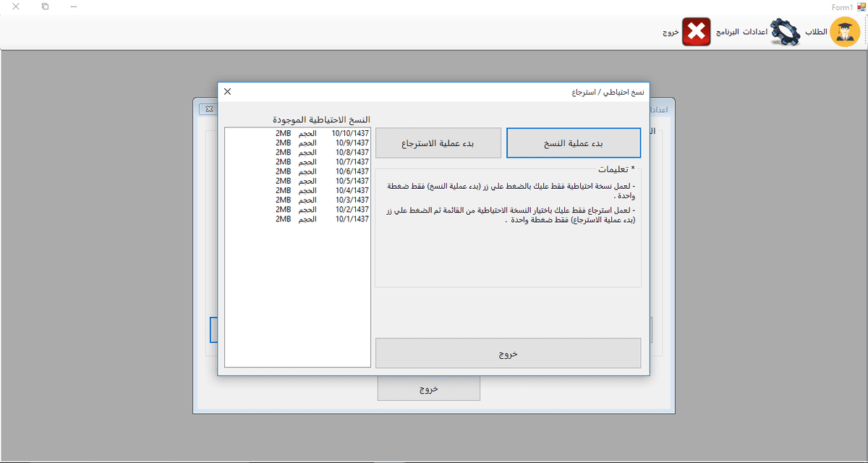868x463 pixels.
Task: Select backup dated 10/3/1437
Action: [x=298, y=200]
